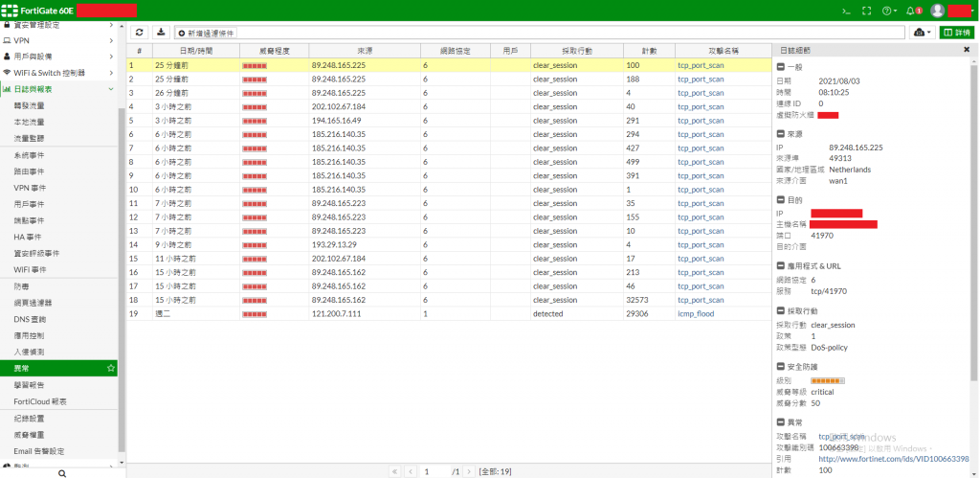Viewport: 980px width, 478px height.
Task: Open the CLI console icon
Action: coord(846,11)
